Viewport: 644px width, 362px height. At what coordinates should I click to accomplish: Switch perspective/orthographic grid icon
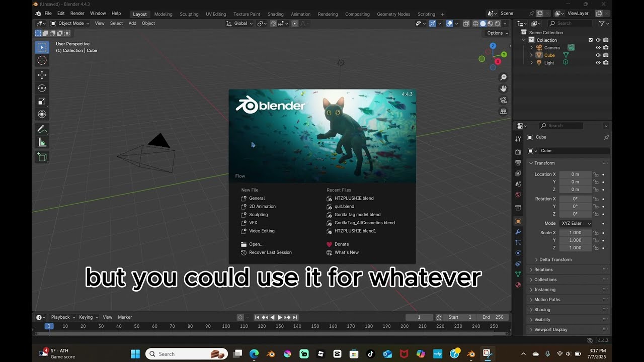coord(503,112)
